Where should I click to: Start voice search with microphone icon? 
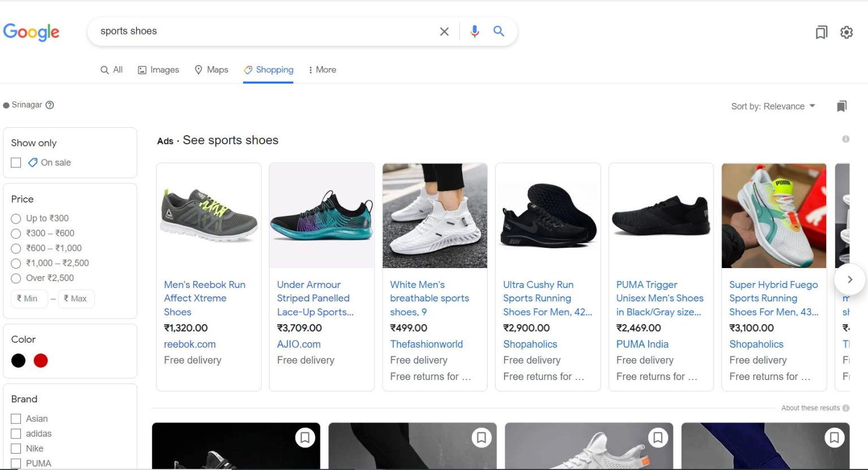click(x=475, y=32)
